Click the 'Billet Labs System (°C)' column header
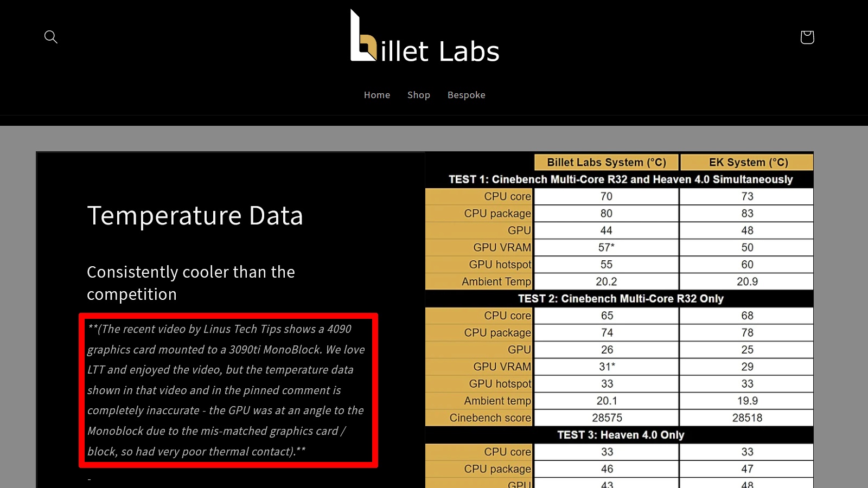 tap(607, 162)
